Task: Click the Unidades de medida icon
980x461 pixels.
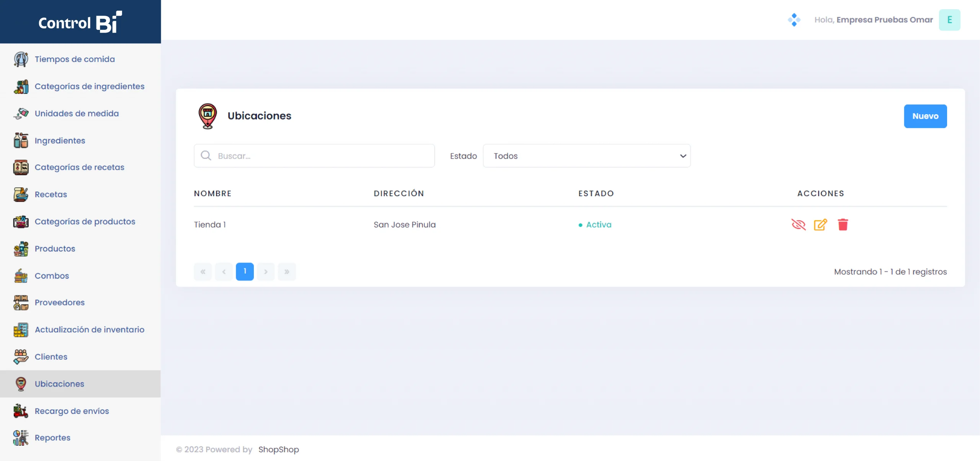Action: 21,113
